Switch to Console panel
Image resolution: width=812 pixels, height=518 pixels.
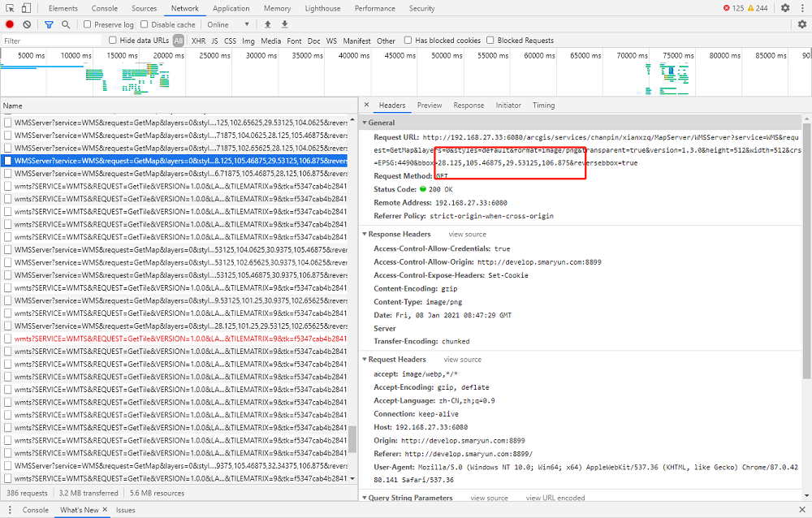(x=105, y=8)
